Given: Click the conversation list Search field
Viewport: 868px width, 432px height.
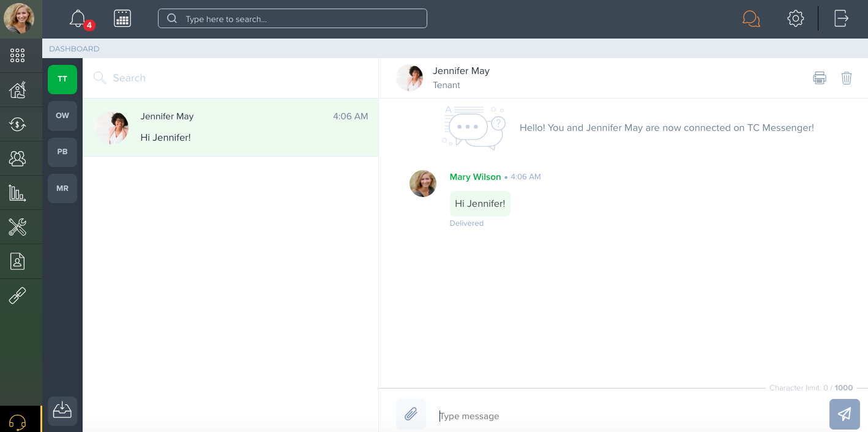Looking at the screenshot, I should [230, 78].
